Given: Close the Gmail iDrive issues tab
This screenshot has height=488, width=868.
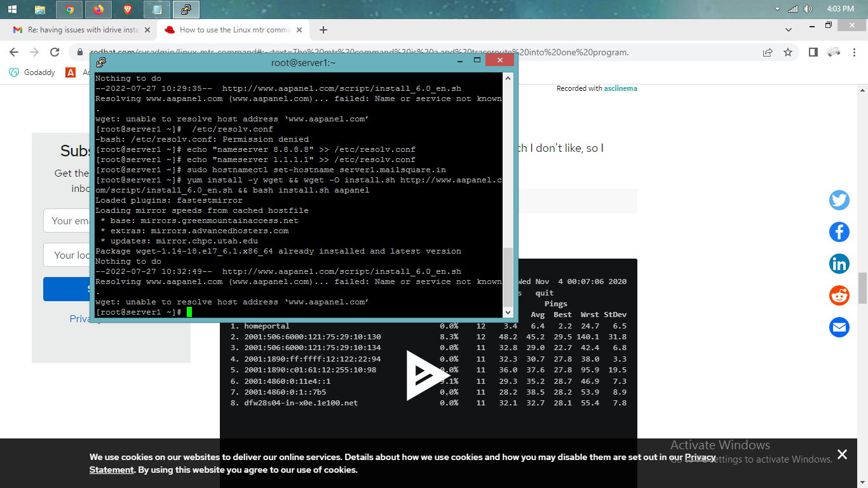Looking at the screenshot, I should [147, 30].
